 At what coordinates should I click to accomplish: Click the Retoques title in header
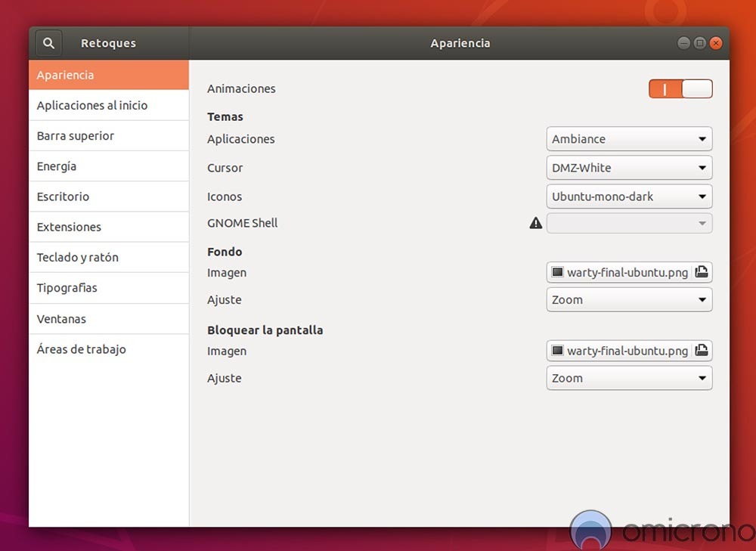(x=108, y=43)
